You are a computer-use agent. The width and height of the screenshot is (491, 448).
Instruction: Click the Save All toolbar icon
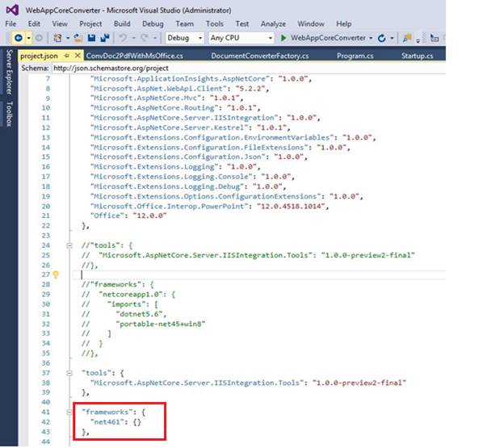click(105, 38)
